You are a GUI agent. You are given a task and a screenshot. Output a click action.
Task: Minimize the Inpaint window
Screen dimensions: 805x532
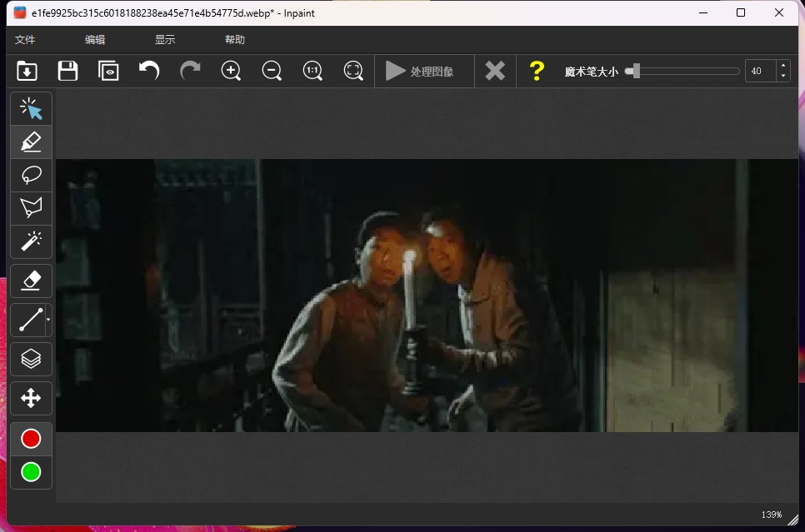(703, 12)
